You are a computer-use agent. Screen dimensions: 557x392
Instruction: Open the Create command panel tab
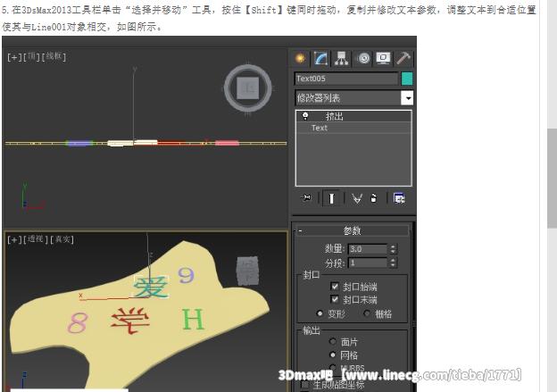pyautogui.click(x=300, y=58)
